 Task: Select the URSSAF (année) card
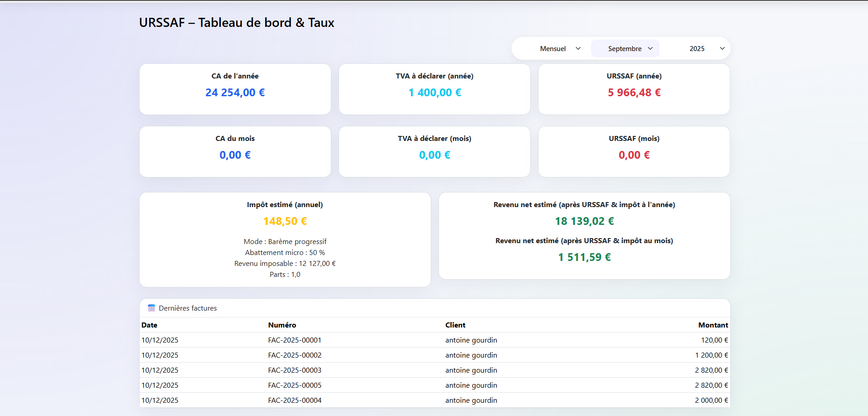click(x=634, y=89)
